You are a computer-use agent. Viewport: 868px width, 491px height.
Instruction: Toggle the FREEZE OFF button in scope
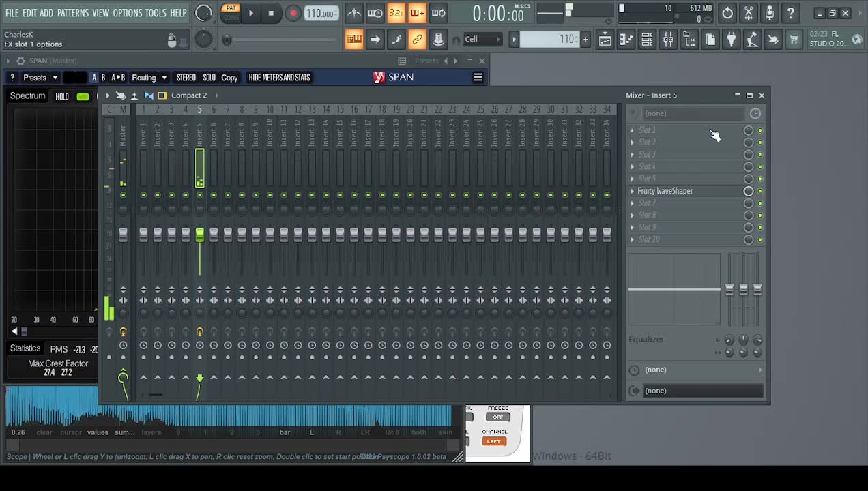coord(497,417)
